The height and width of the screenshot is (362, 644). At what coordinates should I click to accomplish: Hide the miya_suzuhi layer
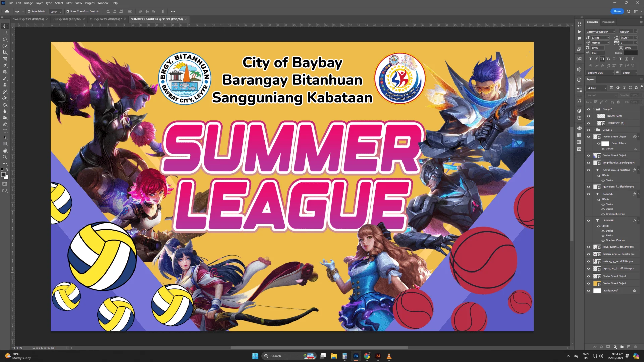[588, 247]
